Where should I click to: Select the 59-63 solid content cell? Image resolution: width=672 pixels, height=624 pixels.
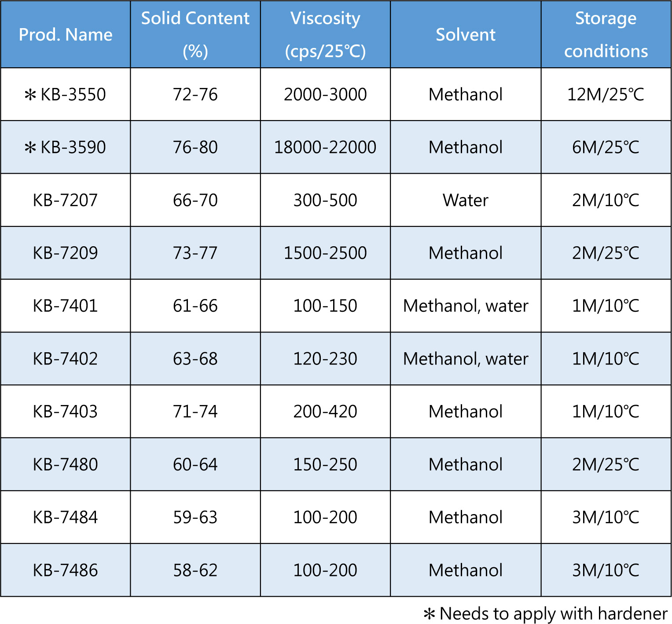click(x=195, y=517)
